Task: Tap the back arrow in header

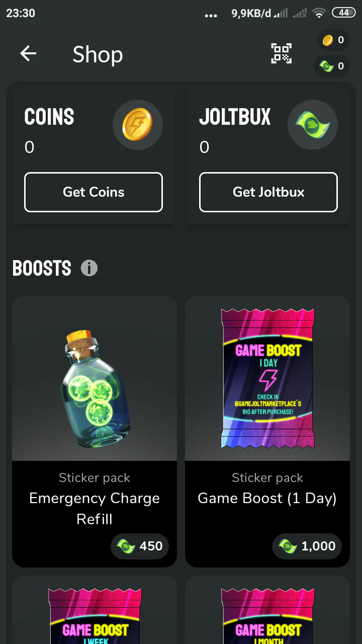Action: (28, 54)
